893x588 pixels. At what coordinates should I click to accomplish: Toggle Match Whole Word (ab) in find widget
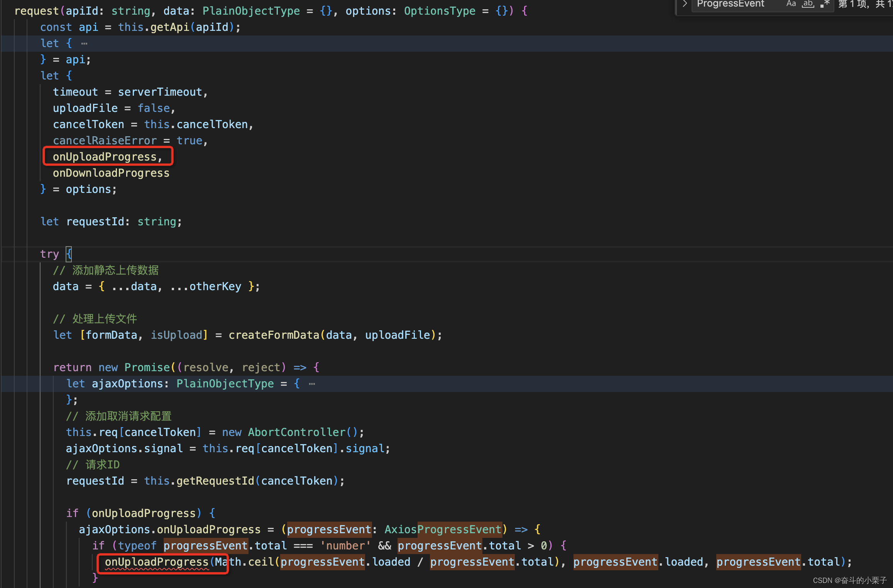(x=808, y=4)
